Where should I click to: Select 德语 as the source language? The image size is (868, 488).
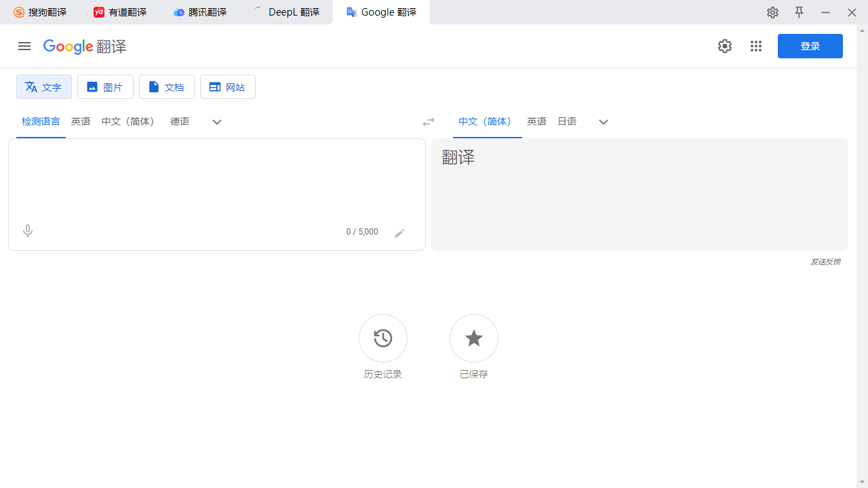pyautogui.click(x=179, y=121)
